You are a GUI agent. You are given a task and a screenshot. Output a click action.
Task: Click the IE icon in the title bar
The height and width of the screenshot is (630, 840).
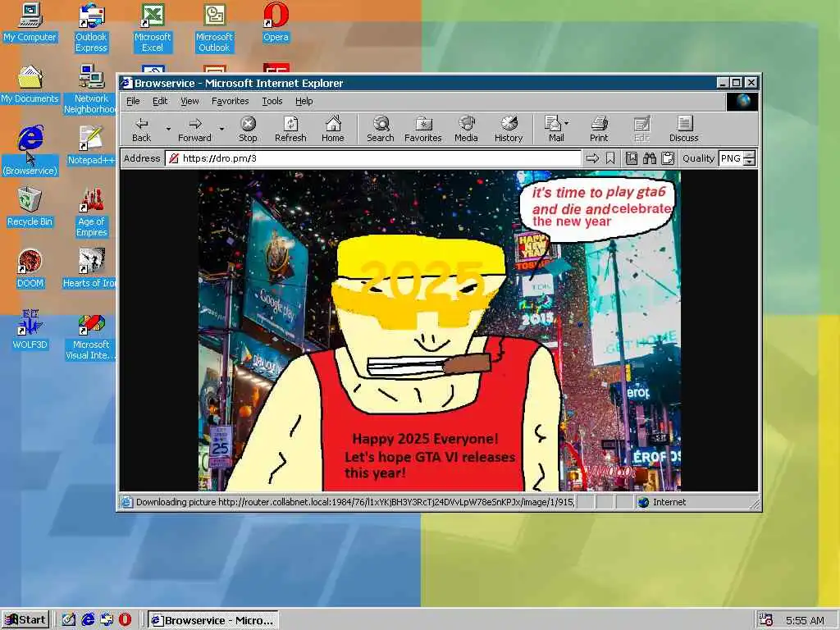tap(126, 83)
